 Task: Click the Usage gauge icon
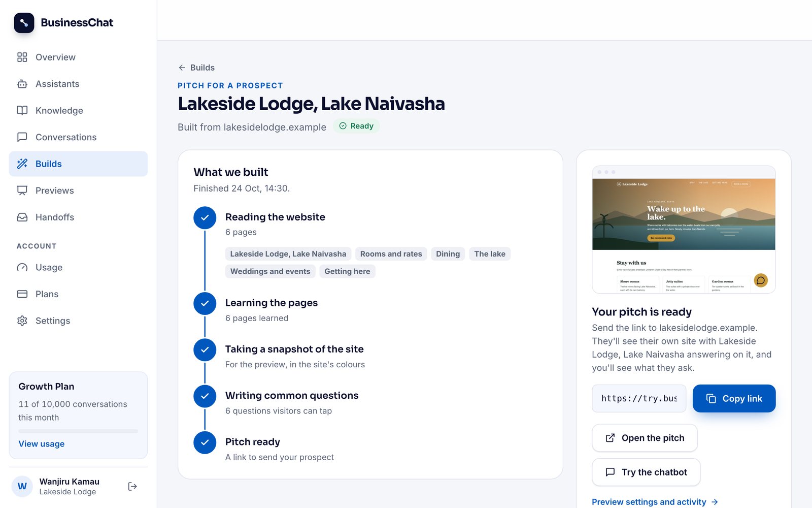click(22, 267)
